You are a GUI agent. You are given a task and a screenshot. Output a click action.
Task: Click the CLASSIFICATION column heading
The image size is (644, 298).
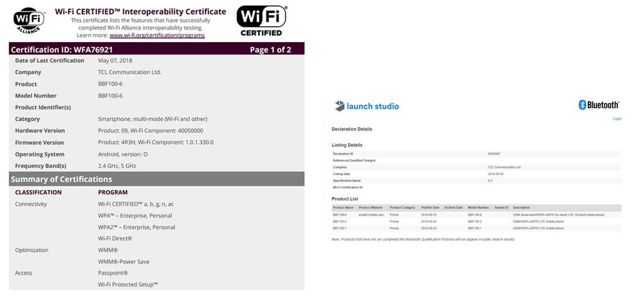[x=38, y=192]
